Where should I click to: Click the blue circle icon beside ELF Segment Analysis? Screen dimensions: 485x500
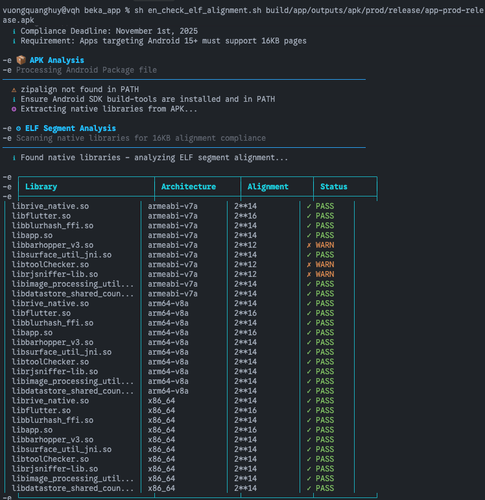point(18,128)
